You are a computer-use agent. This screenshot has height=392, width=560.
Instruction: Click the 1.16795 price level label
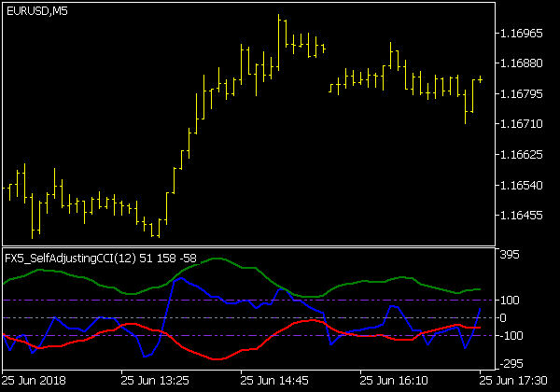(522, 94)
